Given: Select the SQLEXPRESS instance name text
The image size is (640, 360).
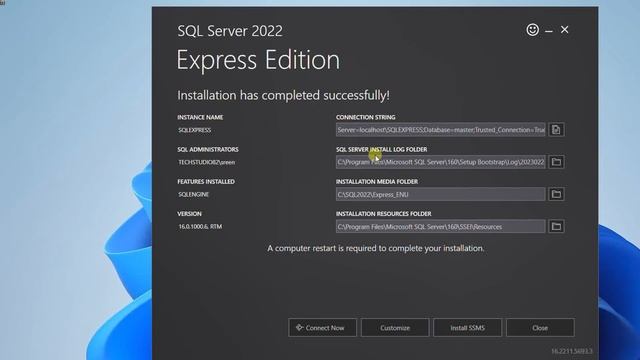Looking at the screenshot, I should click(x=195, y=130).
